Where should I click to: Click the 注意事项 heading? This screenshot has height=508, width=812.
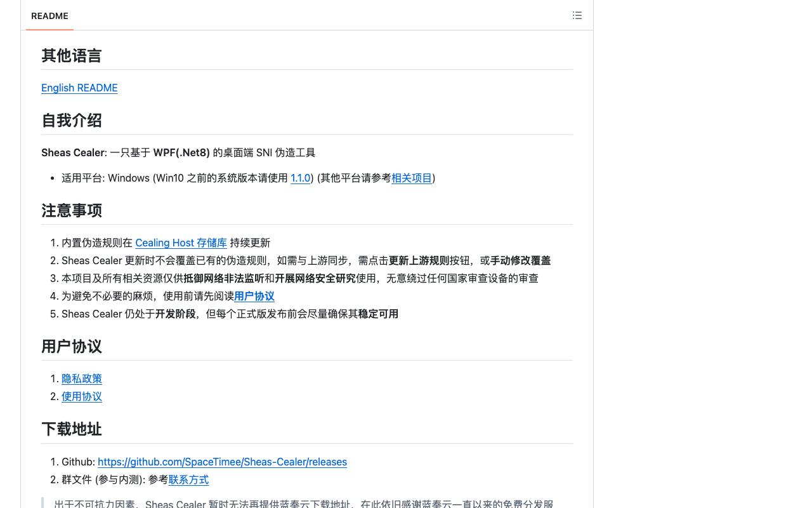click(72, 211)
